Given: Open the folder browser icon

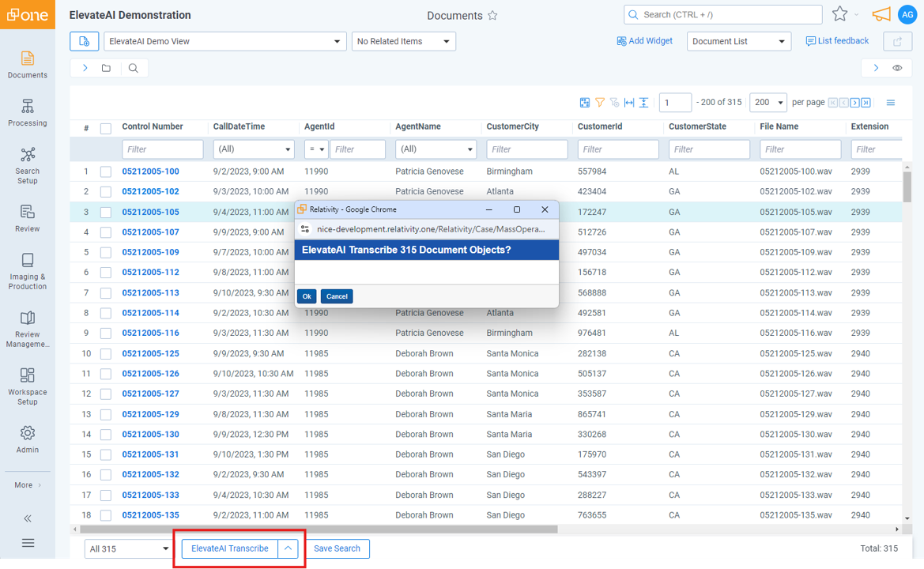Looking at the screenshot, I should coord(106,68).
